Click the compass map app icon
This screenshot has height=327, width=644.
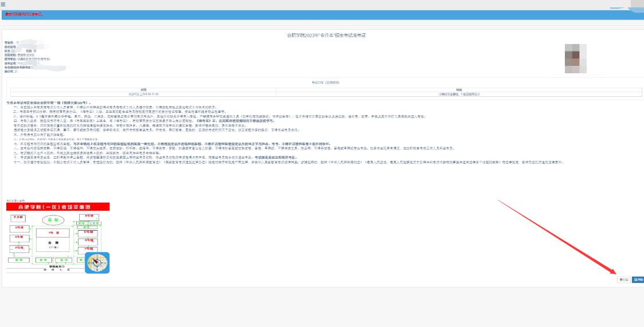point(97,262)
